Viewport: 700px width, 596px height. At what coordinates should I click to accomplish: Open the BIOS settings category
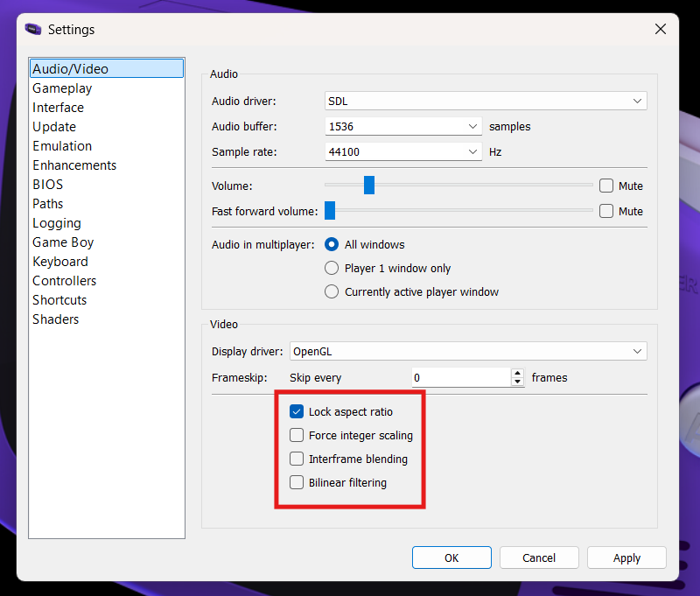tap(107, 185)
